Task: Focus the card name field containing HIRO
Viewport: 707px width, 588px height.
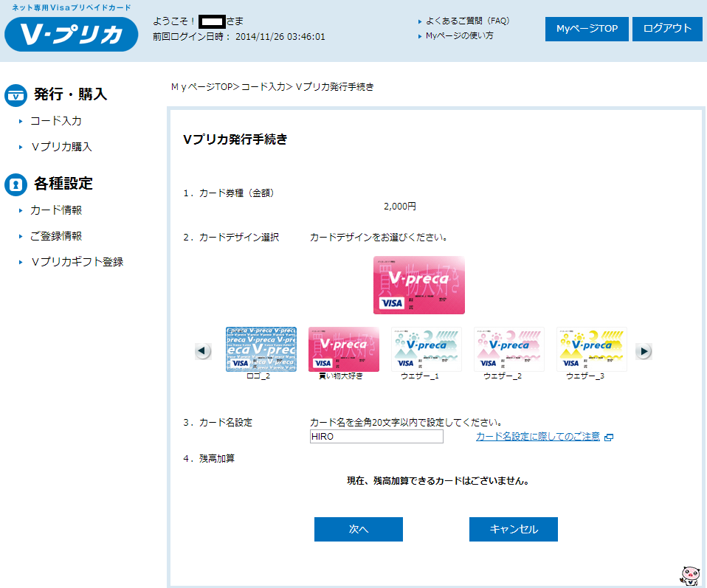Action: (x=376, y=437)
